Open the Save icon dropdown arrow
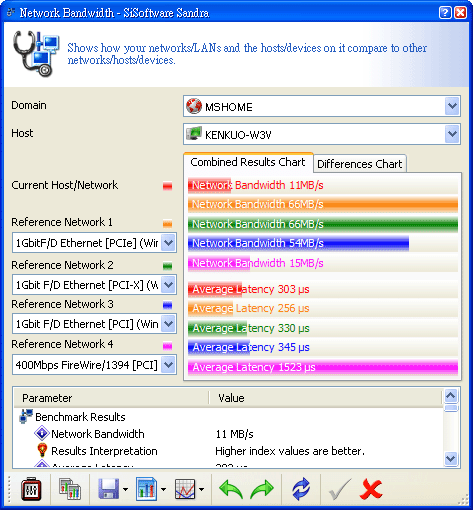 pyautogui.click(x=125, y=489)
